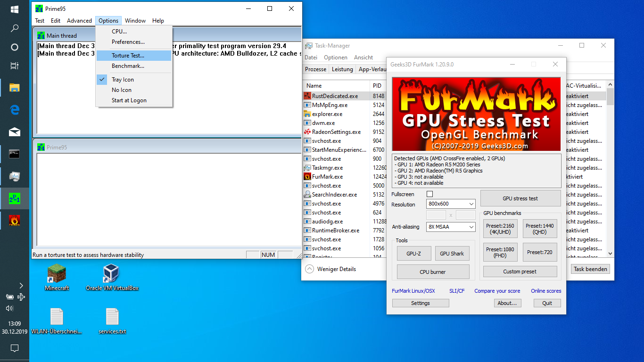644x362 pixels.
Task: Open Prime95 Window menu
Action: [x=135, y=21]
